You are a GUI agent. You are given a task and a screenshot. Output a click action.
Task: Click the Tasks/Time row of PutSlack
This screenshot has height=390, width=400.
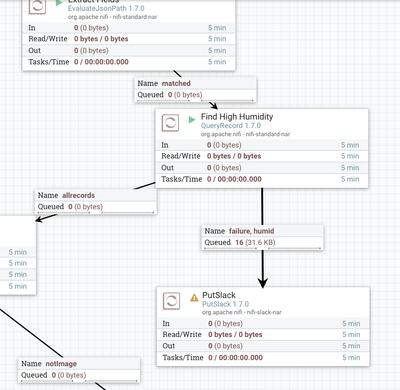[263, 357]
